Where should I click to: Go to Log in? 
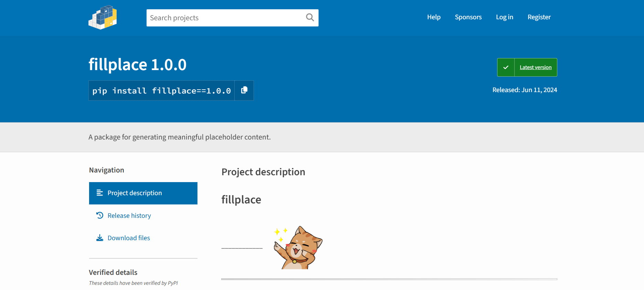click(504, 17)
